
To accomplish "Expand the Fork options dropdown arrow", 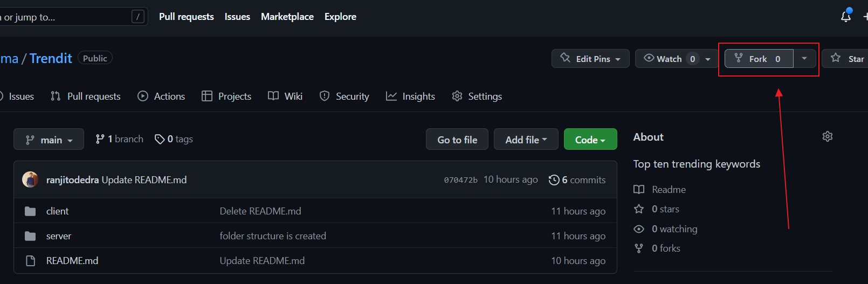I will pos(804,58).
